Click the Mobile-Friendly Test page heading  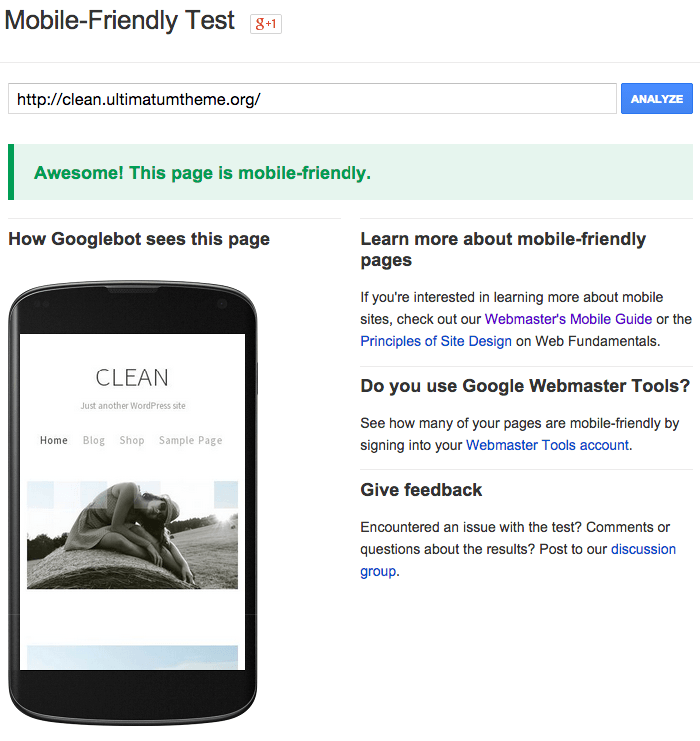click(119, 20)
